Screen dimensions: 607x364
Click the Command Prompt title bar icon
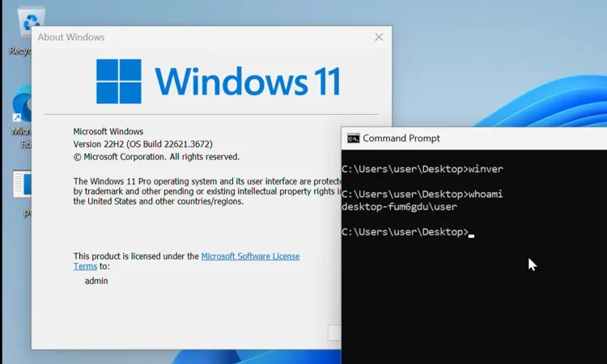(x=353, y=138)
